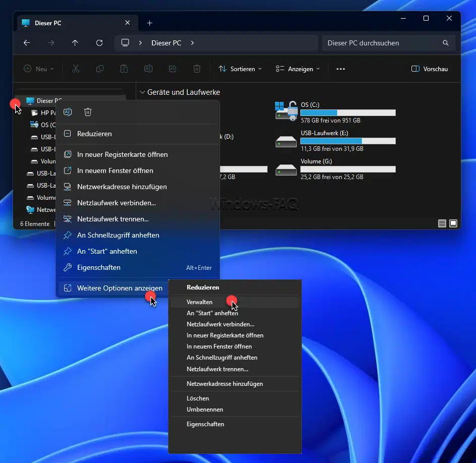The width and height of the screenshot is (476, 463).
Task: Open the USB-Laufwerk (E:) drive icon
Action: pos(286,141)
